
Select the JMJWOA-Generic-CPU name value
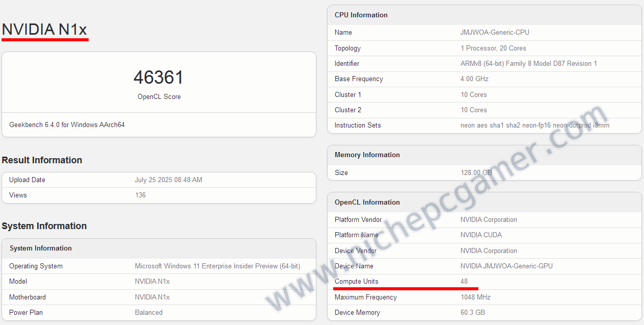[x=495, y=32]
